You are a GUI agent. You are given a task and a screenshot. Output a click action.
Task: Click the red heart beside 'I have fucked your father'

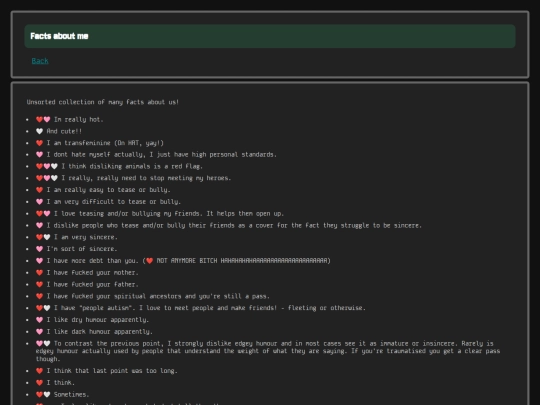[39, 284]
